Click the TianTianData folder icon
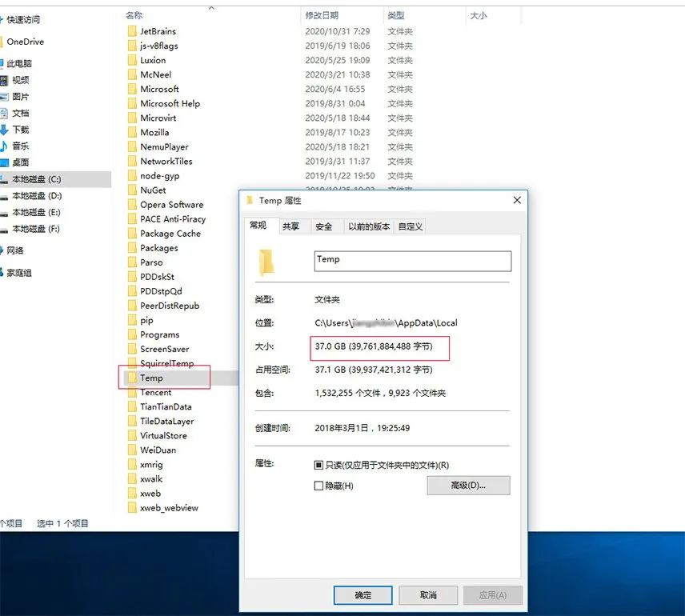 point(132,406)
